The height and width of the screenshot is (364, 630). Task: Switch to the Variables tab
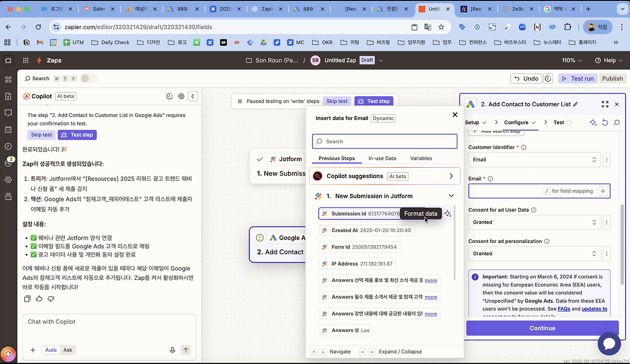[421, 158]
